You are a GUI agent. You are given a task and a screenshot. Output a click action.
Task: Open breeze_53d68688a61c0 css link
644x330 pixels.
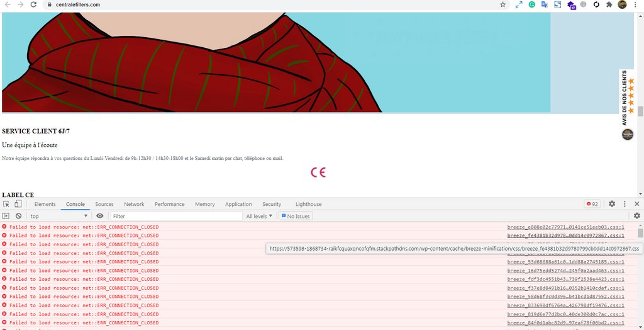[x=565, y=262]
